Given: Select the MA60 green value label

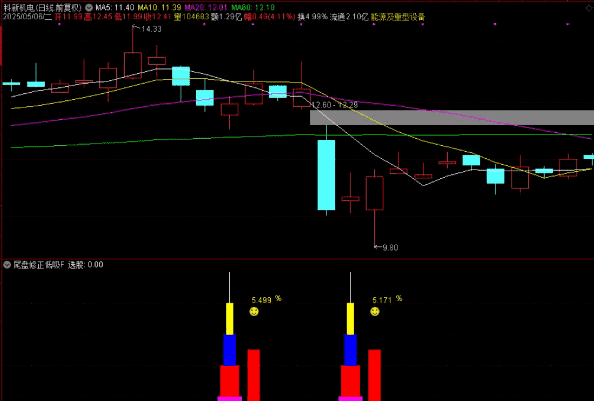Looking at the screenshot, I should [x=253, y=7].
